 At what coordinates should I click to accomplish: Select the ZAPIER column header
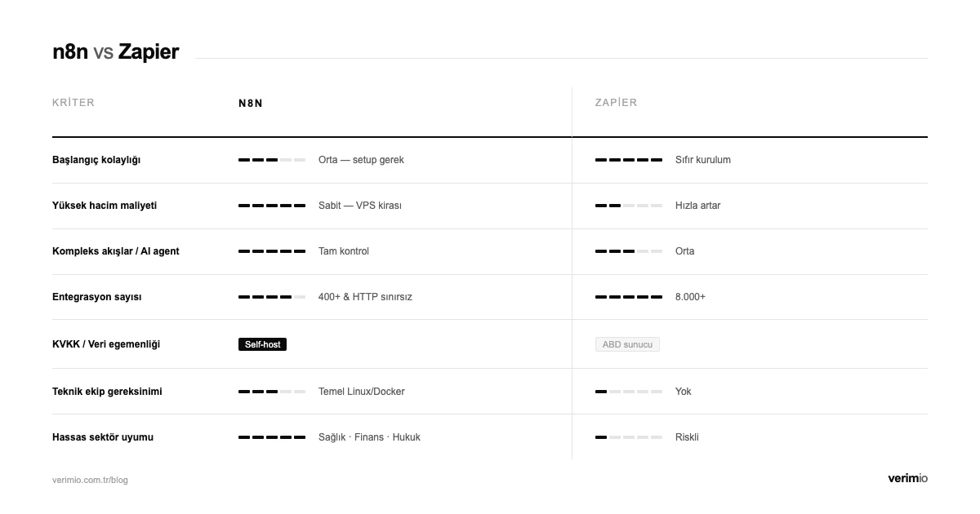tap(616, 103)
